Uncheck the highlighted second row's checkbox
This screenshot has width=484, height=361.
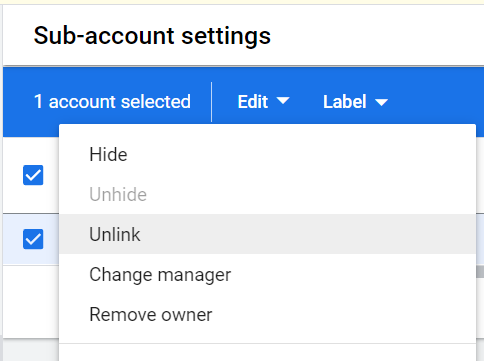coord(33,239)
